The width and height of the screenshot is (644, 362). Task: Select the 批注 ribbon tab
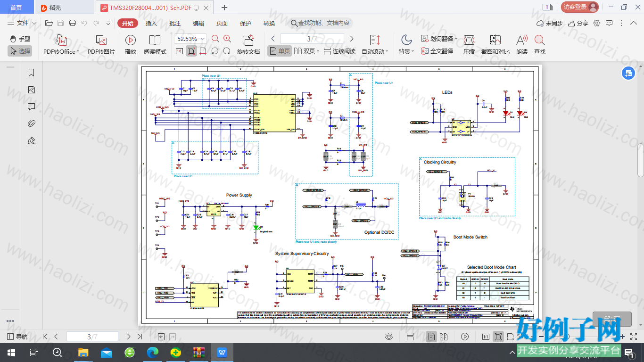pyautogui.click(x=175, y=23)
